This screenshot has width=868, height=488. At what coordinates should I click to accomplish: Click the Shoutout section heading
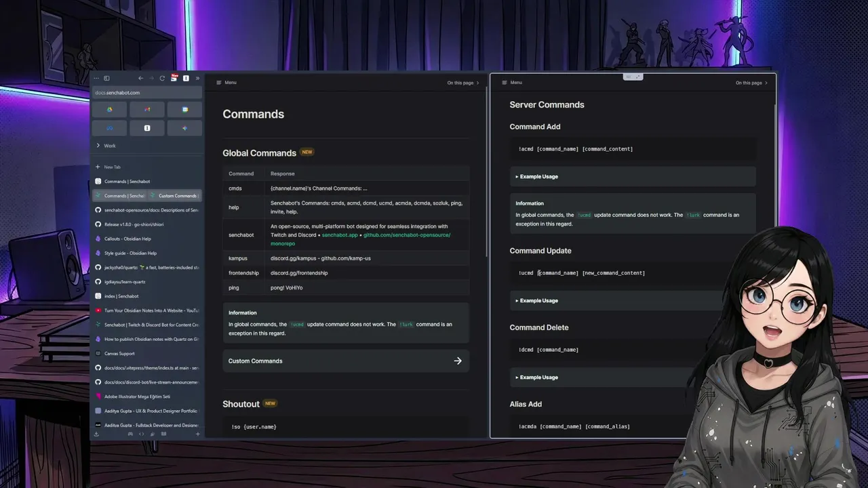point(241,404)
